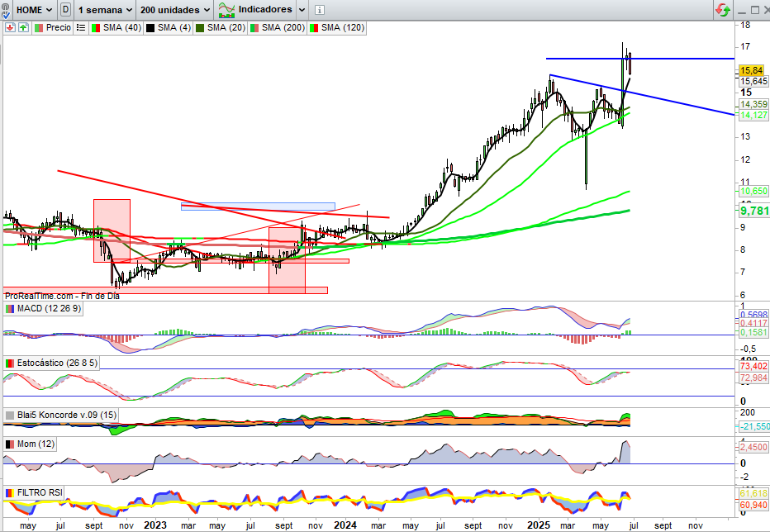
Task: Click the 72,984 stochastic value label
Action: pos(753,378)
